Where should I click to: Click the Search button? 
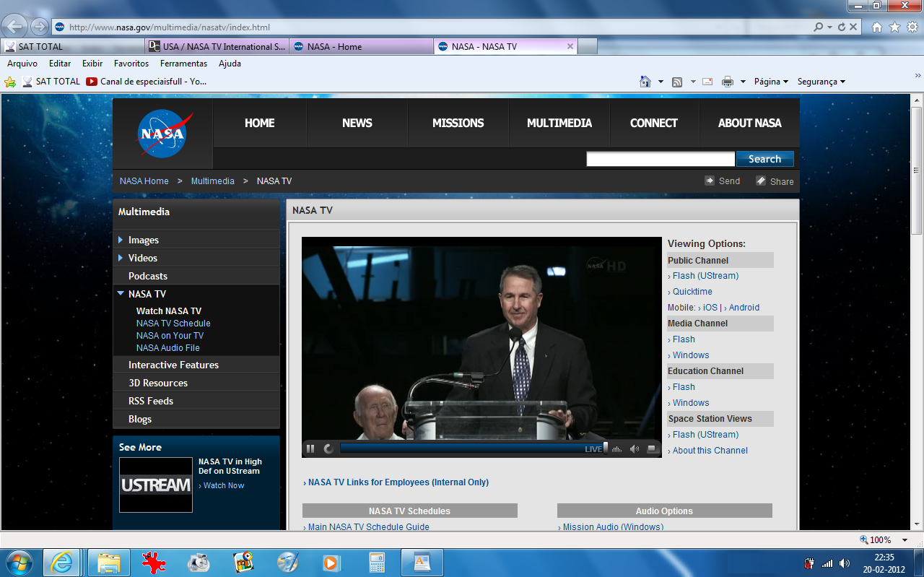[764, 158]
